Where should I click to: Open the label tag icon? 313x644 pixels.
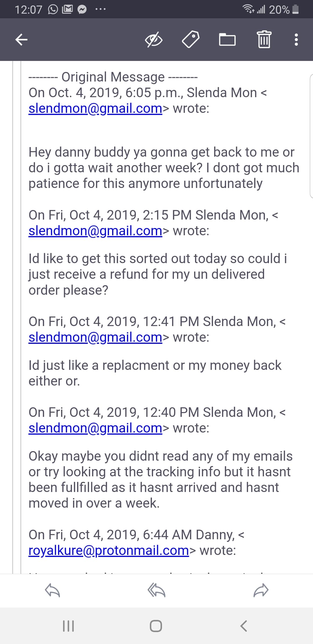click(190, 39)
